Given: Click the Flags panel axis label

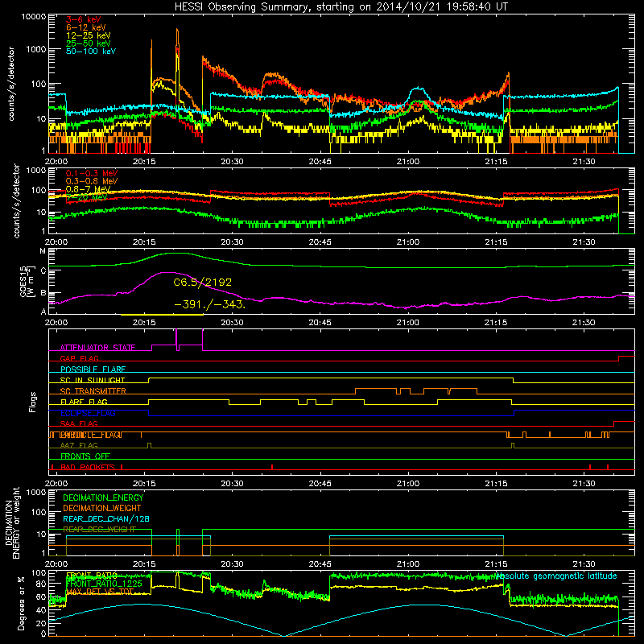Looking at the screenshot, I should coord(33,402).
